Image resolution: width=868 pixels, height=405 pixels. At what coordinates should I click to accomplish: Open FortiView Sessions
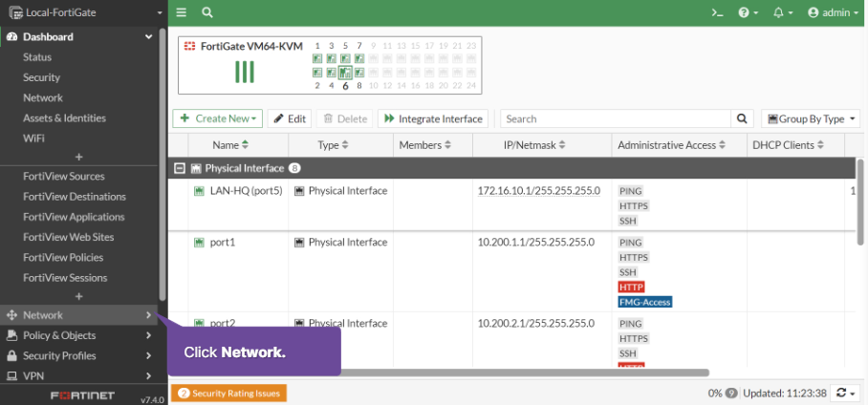click(65, 278)
